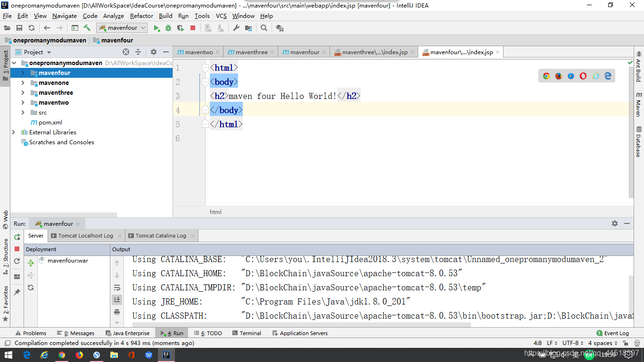This screenshot has width=644, height=362.
Task: Expand the mavenone module node
Action: 23,83
